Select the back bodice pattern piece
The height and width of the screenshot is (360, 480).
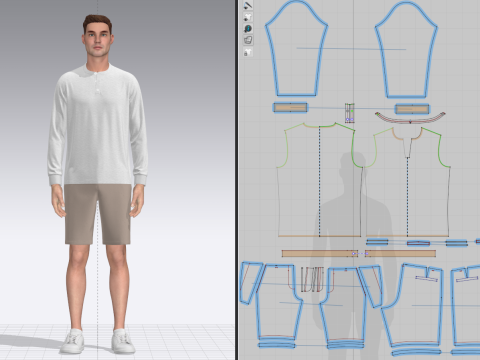[319, 180]
